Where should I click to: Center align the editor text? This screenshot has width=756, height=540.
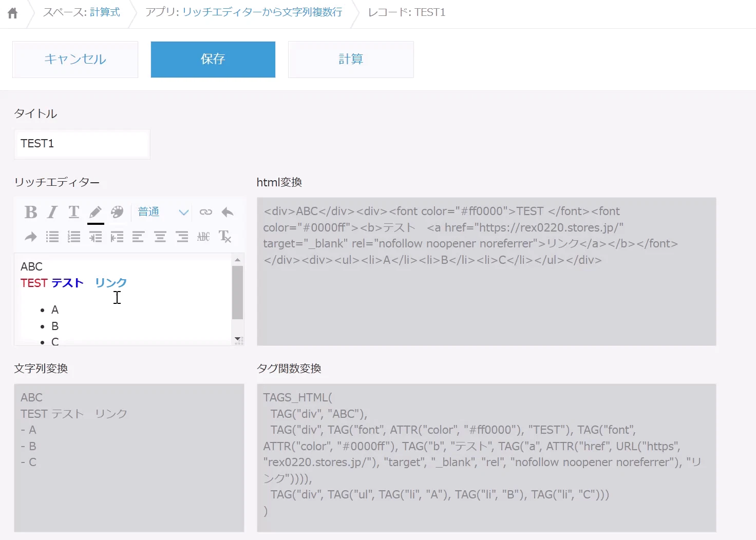click(160, 237)
